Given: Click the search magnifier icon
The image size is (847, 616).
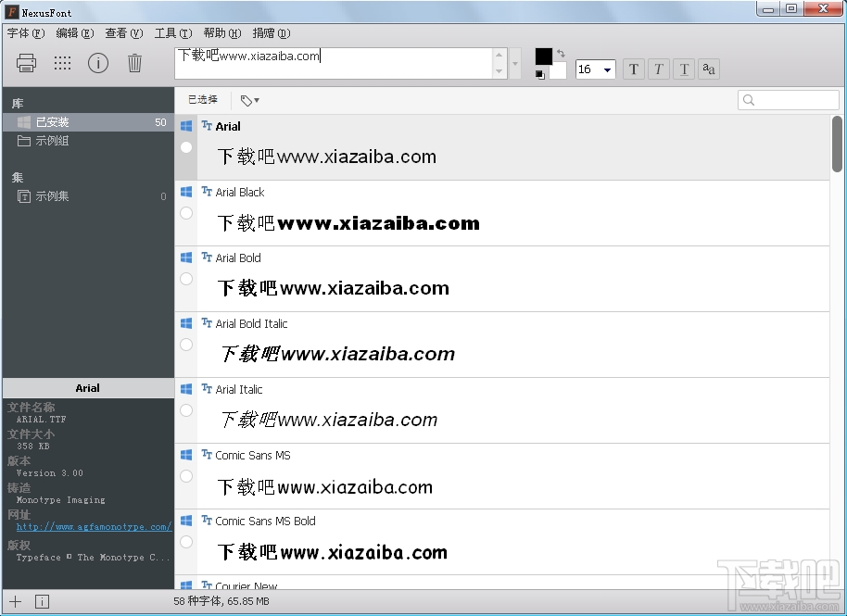Looking at the screenshot, I should tap(749, 100).
